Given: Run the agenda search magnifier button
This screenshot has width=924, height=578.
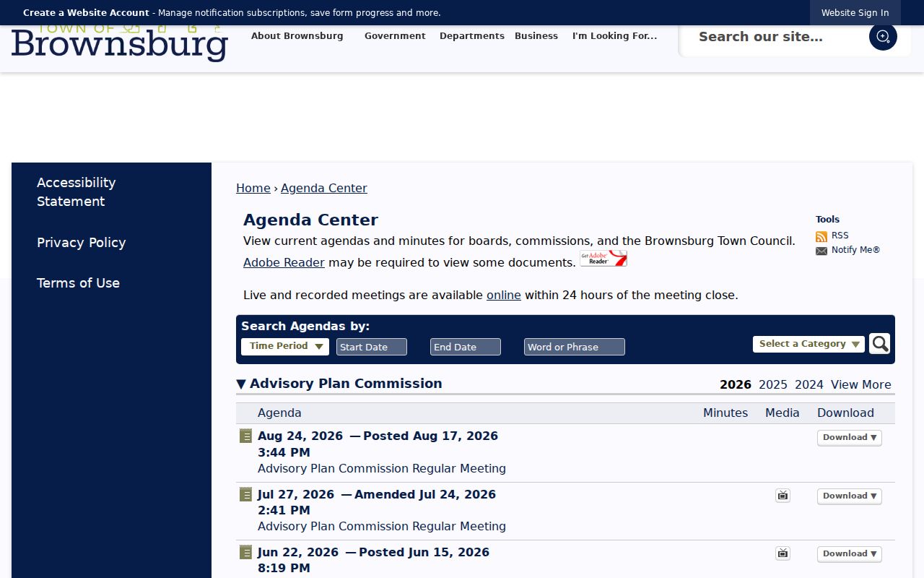Looking at the screenshot, I should coord(879,344).
